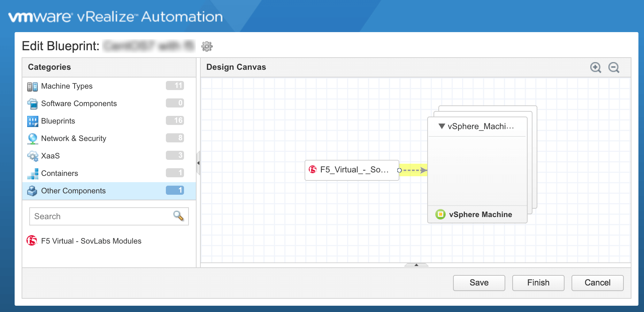Open the Blueprints category
The image size is (644, 312).
(x=109, y=121)
